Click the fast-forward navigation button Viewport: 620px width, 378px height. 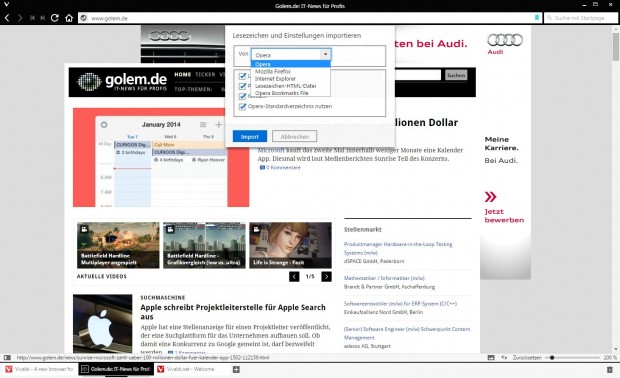click(x=42, y=18)
